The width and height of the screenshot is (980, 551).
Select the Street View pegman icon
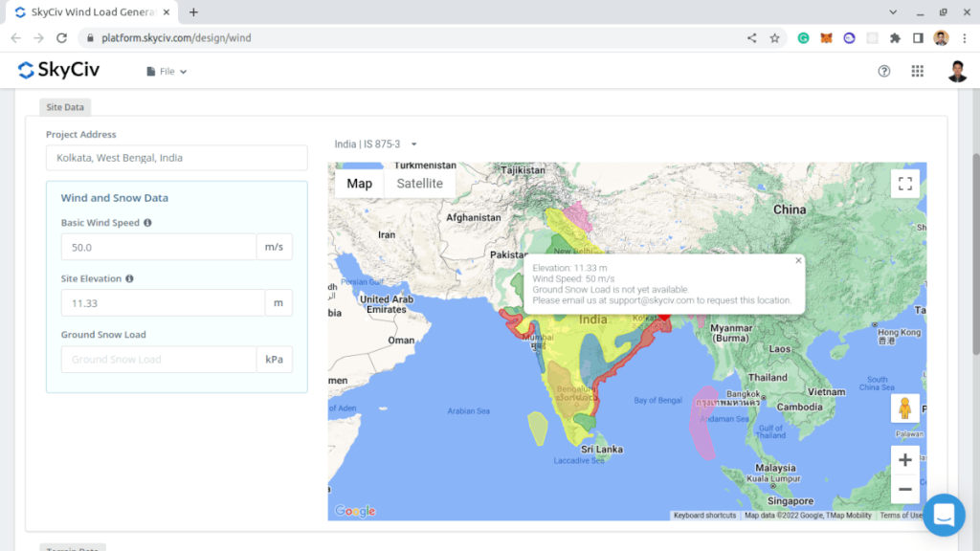(x=904, y=408)
